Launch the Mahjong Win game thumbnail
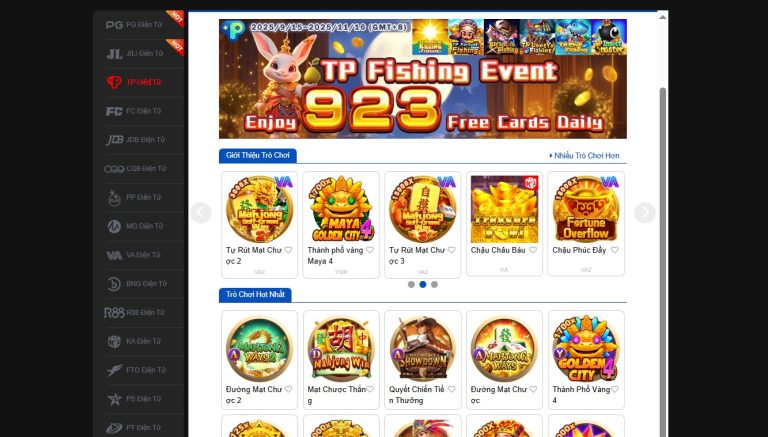The height and width of the screenshot is (437, 768). pos(341,349)
